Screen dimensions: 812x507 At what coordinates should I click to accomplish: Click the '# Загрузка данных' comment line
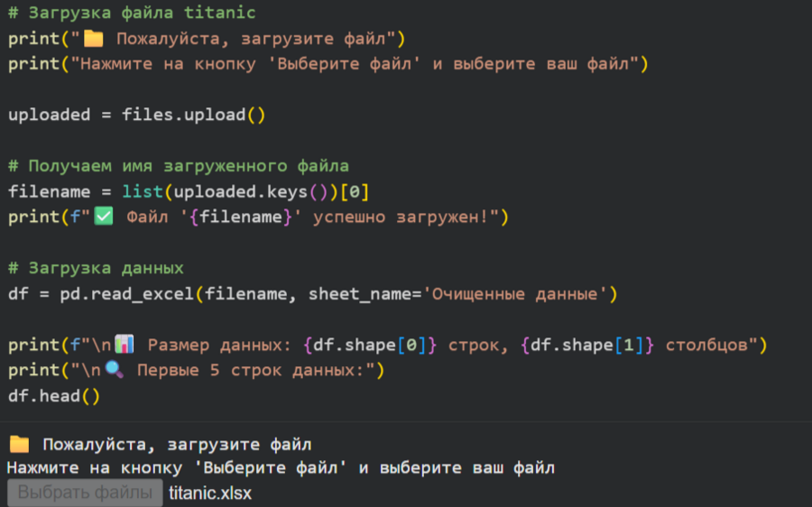click(x=97, y=268)
